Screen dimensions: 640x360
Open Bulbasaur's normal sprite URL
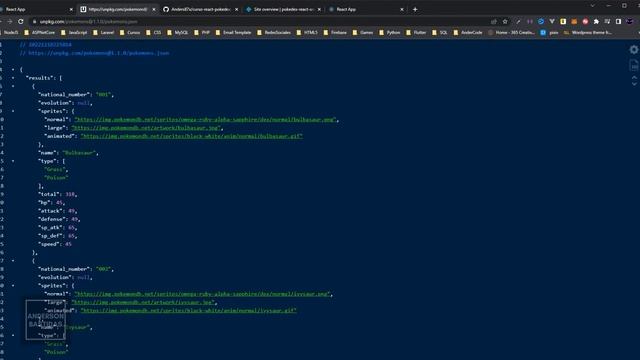tap(205, 120)
